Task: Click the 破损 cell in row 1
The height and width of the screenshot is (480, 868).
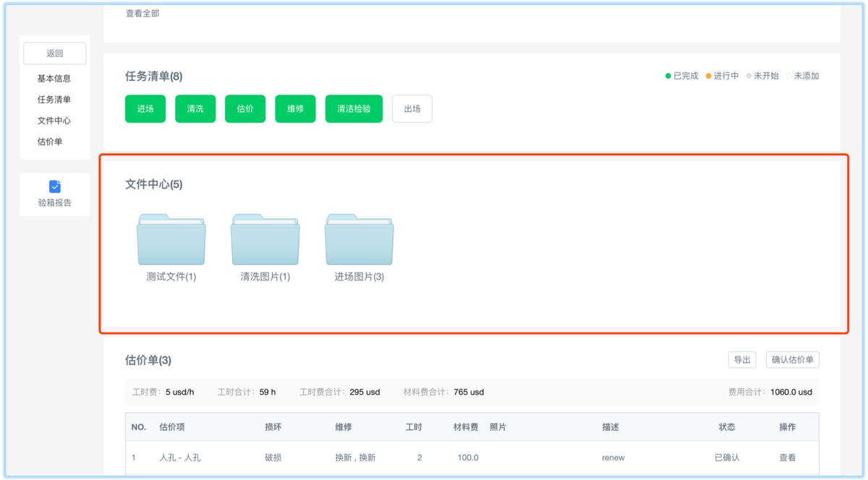Action: 273,458
